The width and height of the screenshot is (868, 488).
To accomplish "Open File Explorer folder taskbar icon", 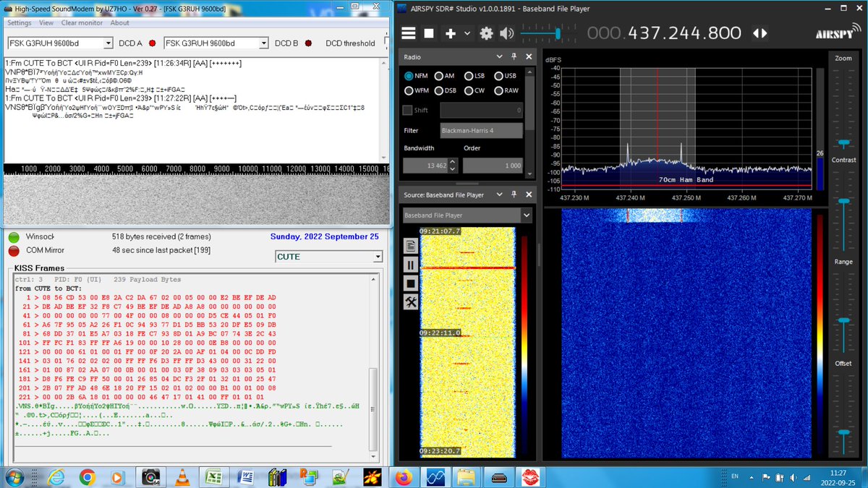I will pos(467,476).
